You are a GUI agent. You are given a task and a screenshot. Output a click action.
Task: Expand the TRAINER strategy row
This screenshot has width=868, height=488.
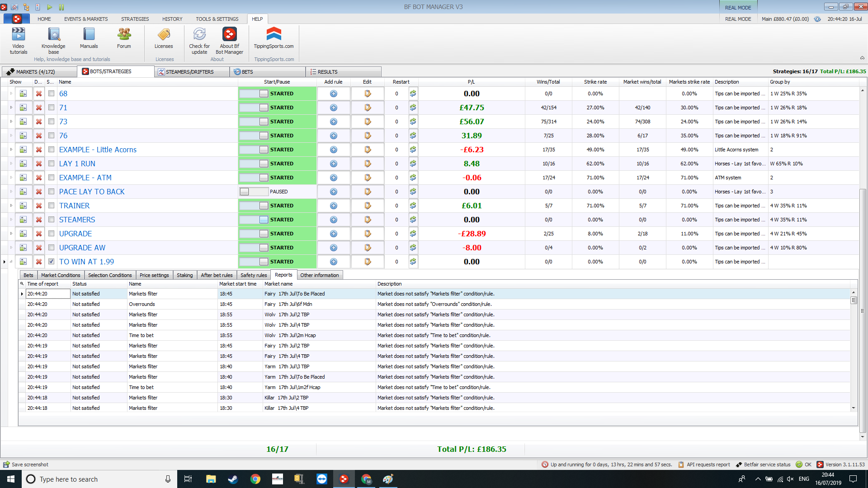[11, 206]
